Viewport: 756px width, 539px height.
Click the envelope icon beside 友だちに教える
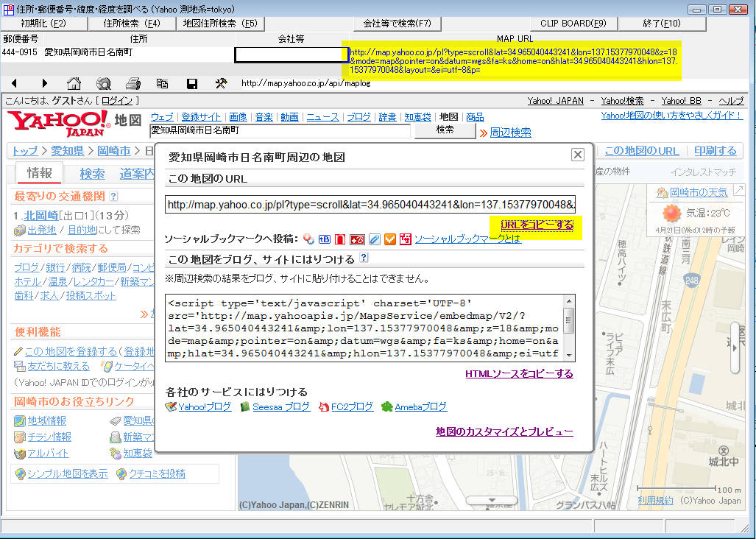[19, 367]
